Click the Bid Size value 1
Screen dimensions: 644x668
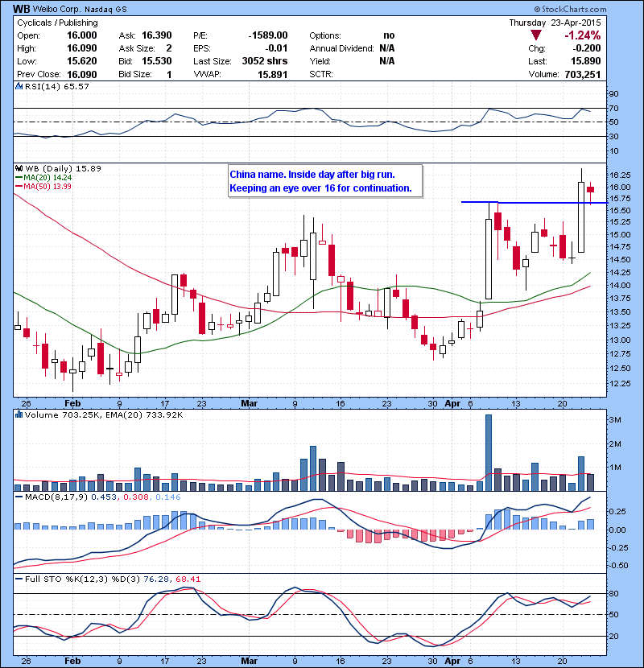[169, 74]
